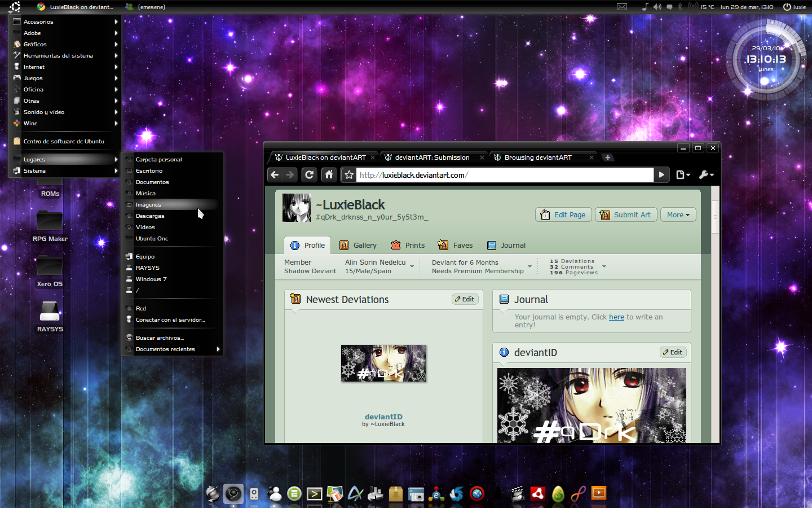Click the green egg-shaped dock icon
Image resolution: width=812 pixels, height=508 pixels.
[558, 494]
